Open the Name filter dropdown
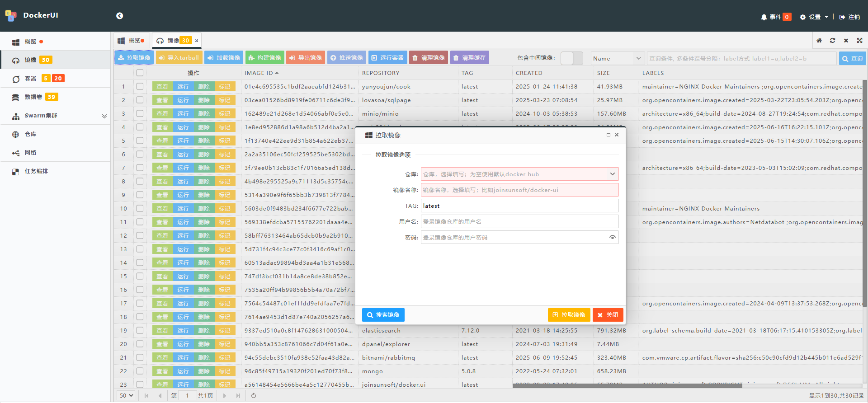Screen dimensions: 868x403 coord(618,58)
